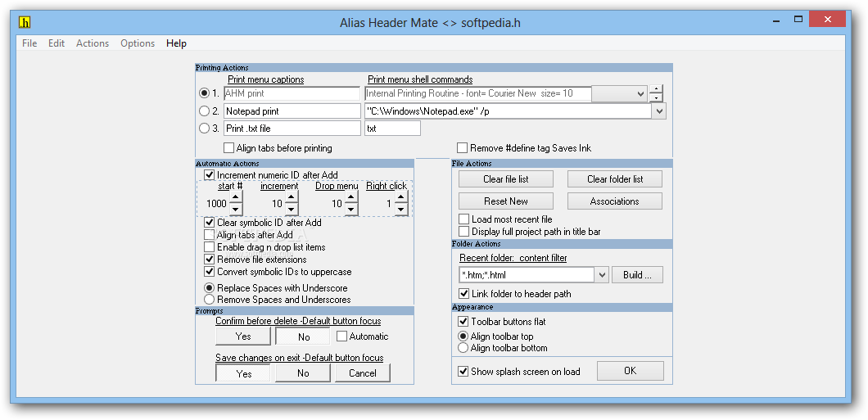Select print option 2 Notepad radio button
Viewport: 868px width, 420px height.
(x=204, y=111)
